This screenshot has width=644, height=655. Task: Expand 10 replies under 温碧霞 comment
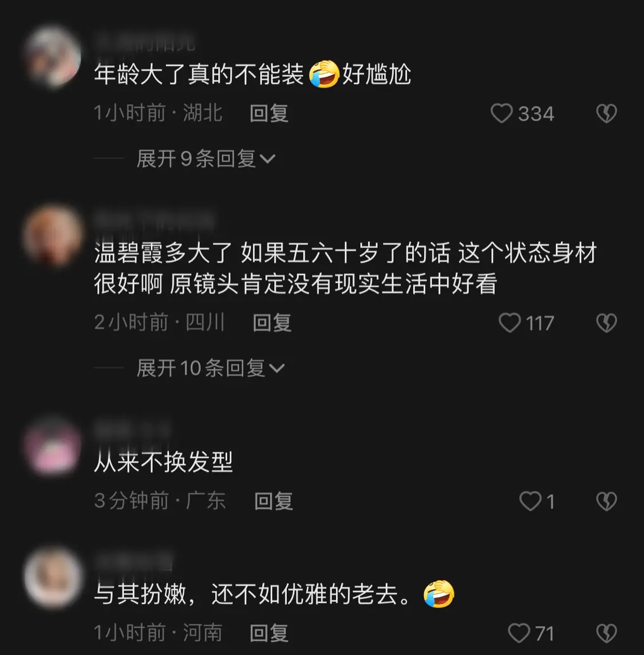(x=211, y=368)
